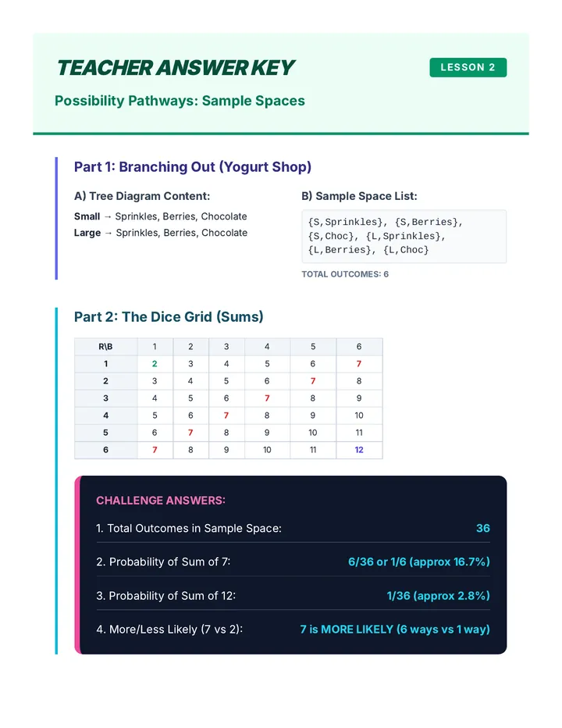The image size is (562, 728).
Task: Select the CHALLENGE ANSWERS heading
Action: tap(161, 501)
